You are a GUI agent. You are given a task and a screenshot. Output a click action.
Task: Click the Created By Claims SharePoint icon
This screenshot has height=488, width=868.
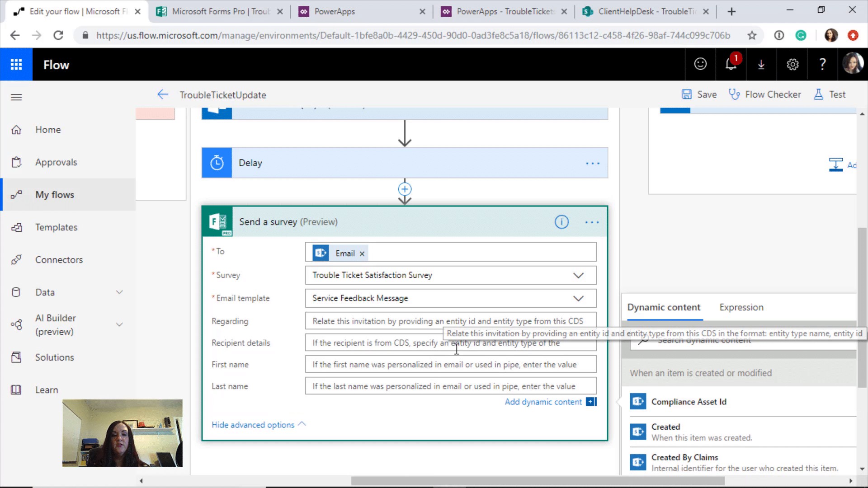pyautogui.click(x=638, y=462)
